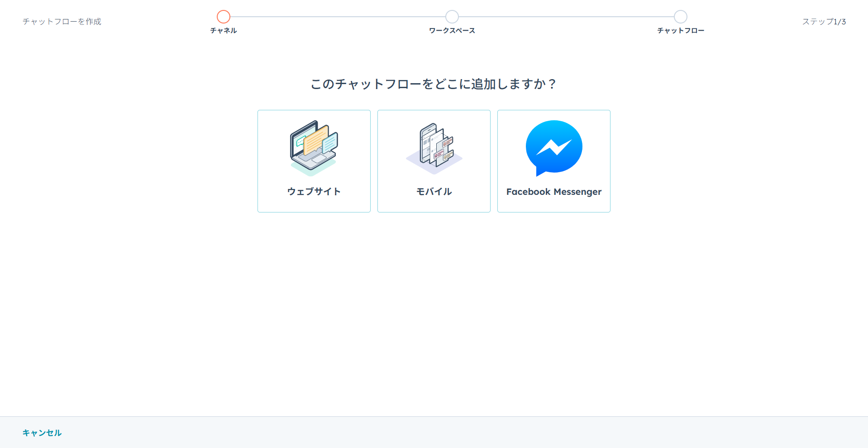Choose モバイル as the chatflow channel
868x448 pixels.
(434, 161)
